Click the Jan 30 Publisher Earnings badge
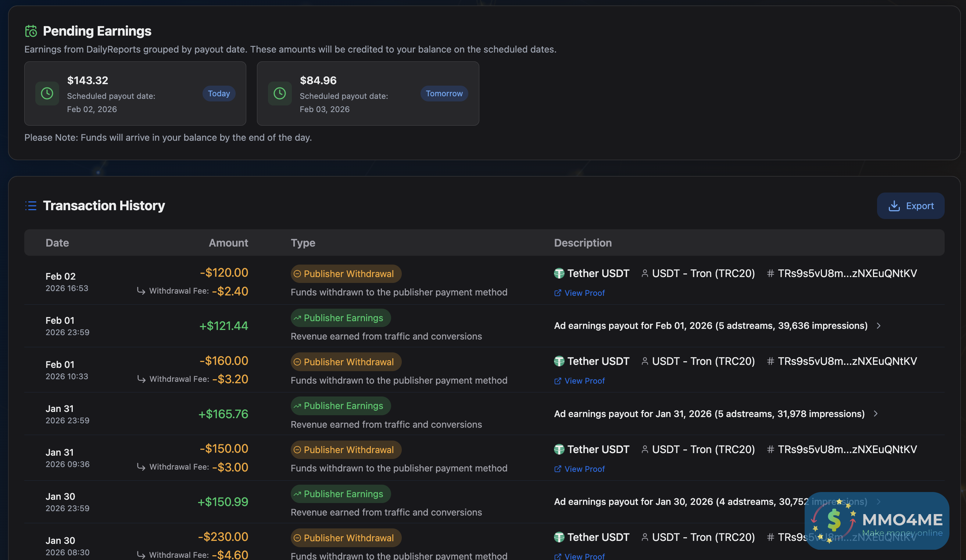966x560 pixels. (x=341, y=494)
